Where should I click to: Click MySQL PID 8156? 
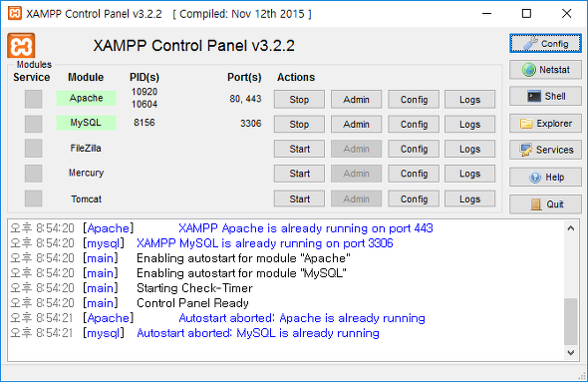point(145,123)
